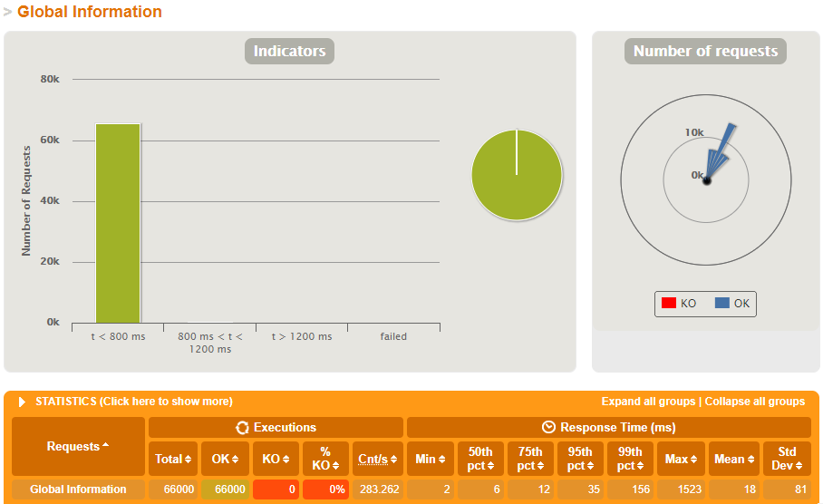Screen dimensions: 823x504
Task: Sort by Mean response time
Action: (x=733, y=459)
